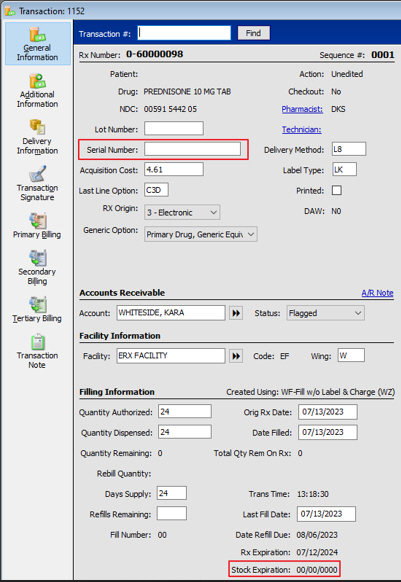401x582 pixels.
Task: Open the Pharmacist link
Action: [302, 109]
